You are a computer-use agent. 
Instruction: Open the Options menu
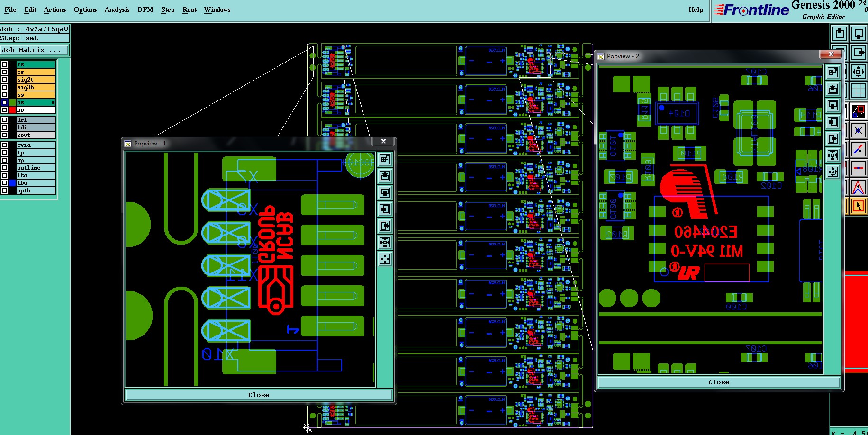[x=85, y=9]
